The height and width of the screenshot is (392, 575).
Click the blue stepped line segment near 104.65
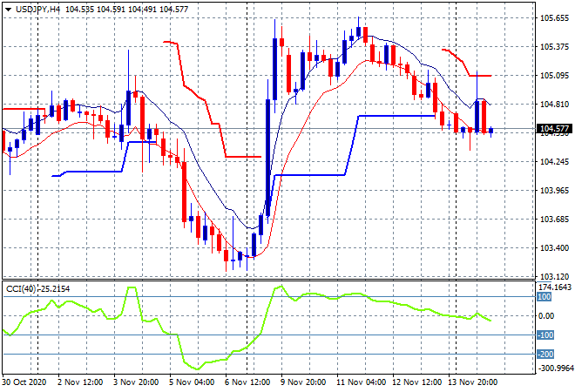click(396, 115)
